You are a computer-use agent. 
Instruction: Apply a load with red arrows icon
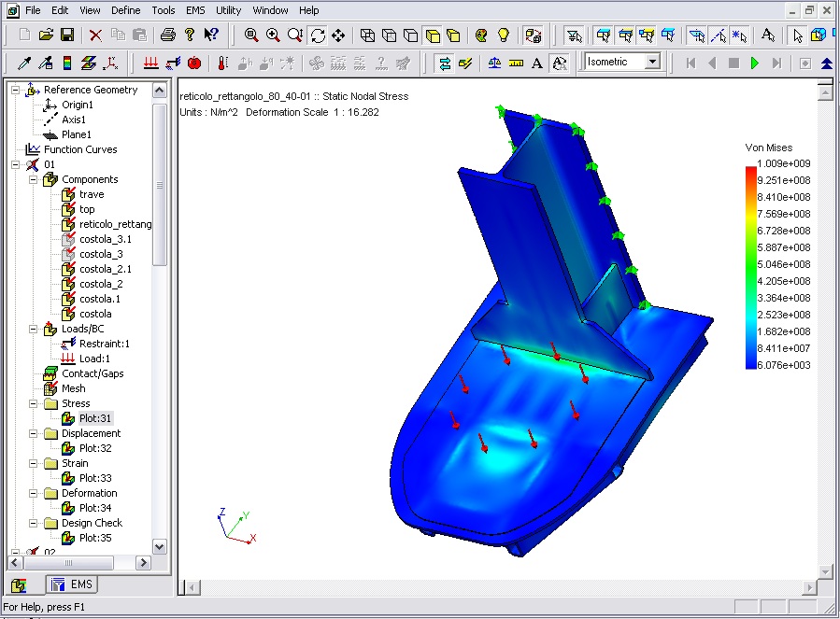click(151, 63)
